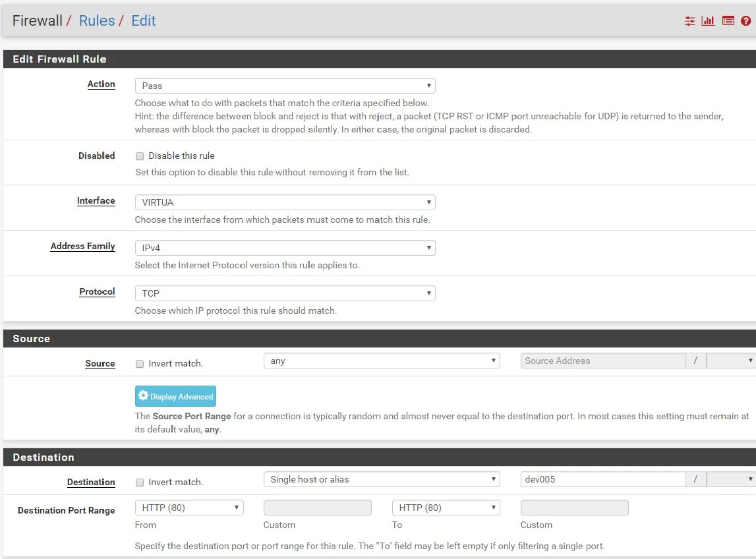Open Destination type dropdown Single host or alias
The image size is (756, 559).
click(x=382, y=479)
